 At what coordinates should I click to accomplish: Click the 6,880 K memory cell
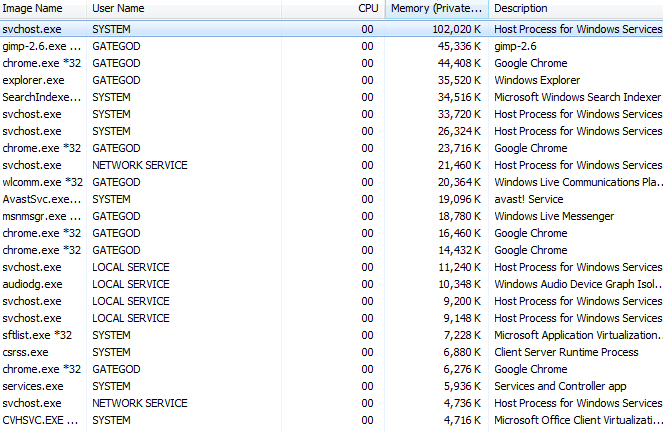coord(462,352)
